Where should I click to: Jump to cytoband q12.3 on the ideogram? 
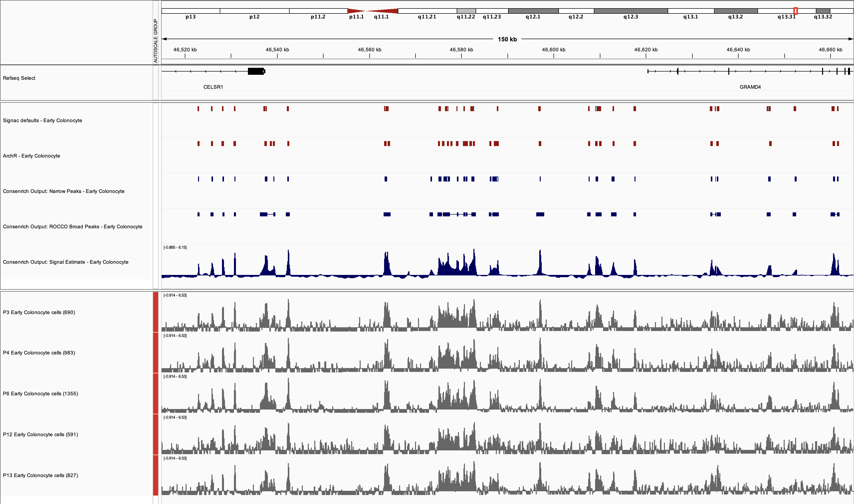pyautogui.click(x=631, y=11)
